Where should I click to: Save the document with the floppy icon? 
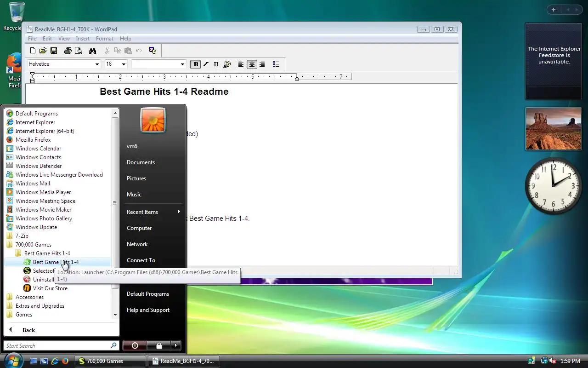coord(54,51)
